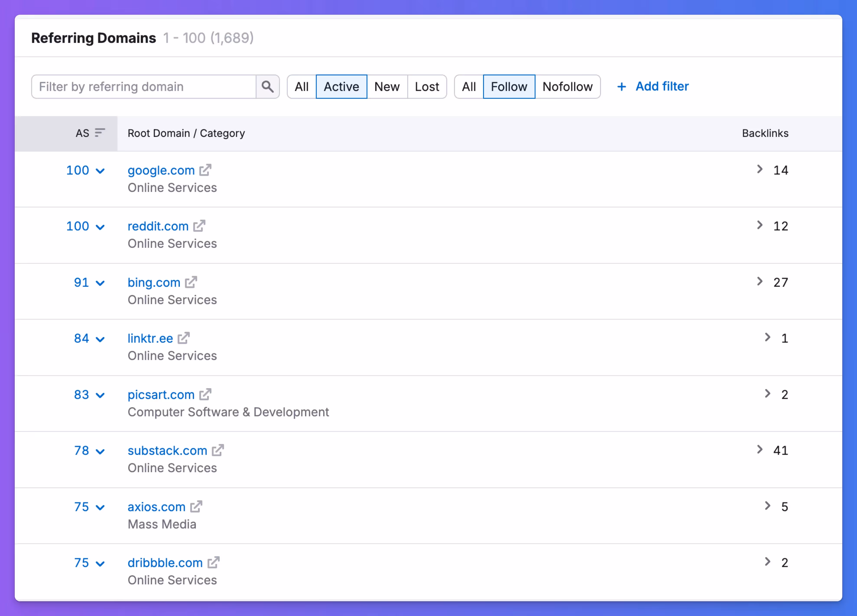This screenshot has height=616, width=857.
Task: Expand AS 75 dropdown for dribbble.com
Action: 100,564
